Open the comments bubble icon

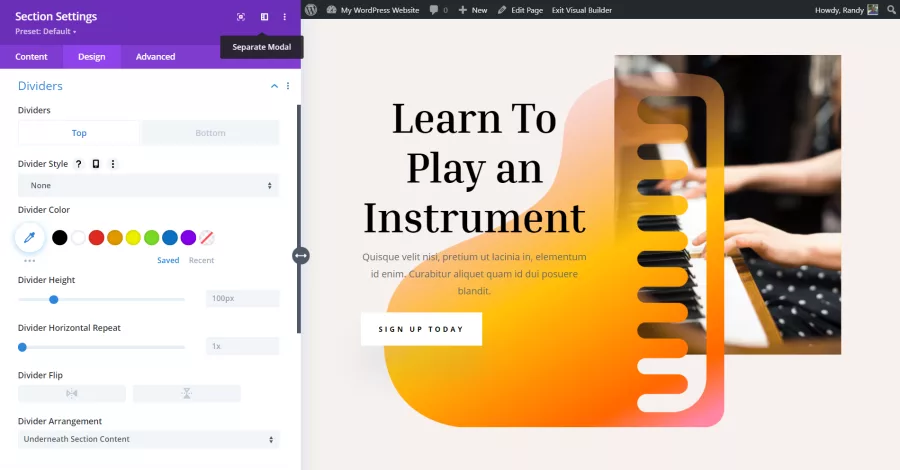(x=434, y=10)
